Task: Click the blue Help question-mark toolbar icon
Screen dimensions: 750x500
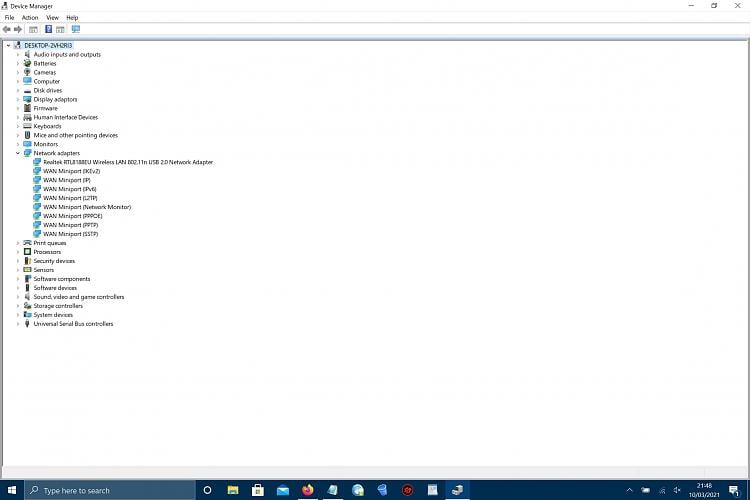Action: (x=48, y=29)
